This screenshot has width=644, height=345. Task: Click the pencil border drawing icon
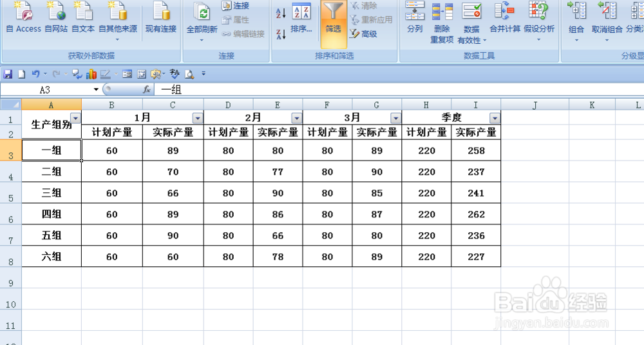(x=105, y=74)
